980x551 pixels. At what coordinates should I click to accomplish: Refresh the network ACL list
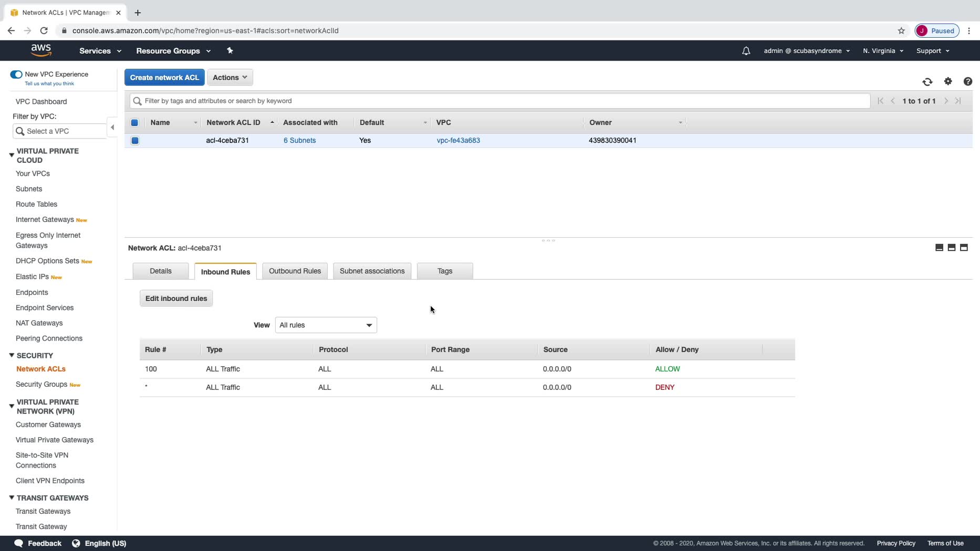[927, 82]
